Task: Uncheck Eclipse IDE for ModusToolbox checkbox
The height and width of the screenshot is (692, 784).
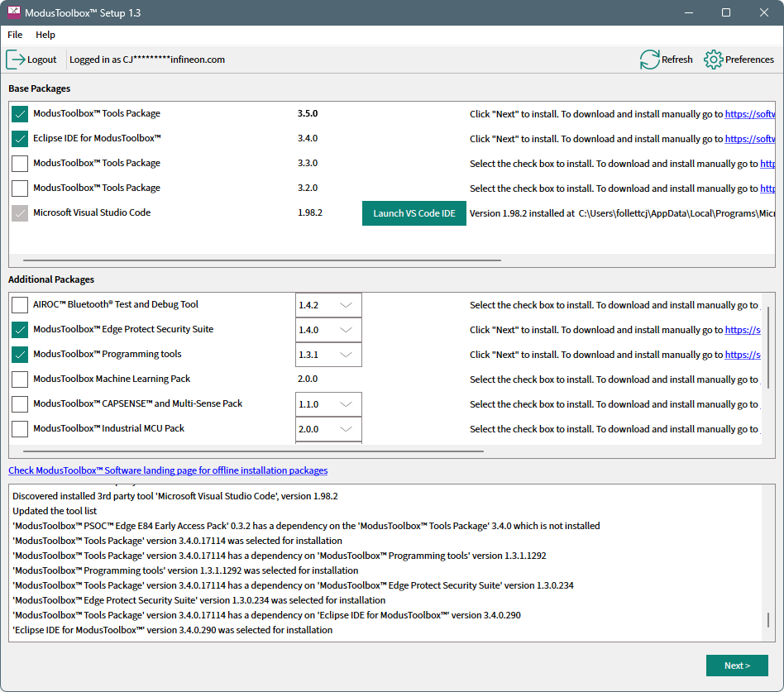Action: point(20,139)
